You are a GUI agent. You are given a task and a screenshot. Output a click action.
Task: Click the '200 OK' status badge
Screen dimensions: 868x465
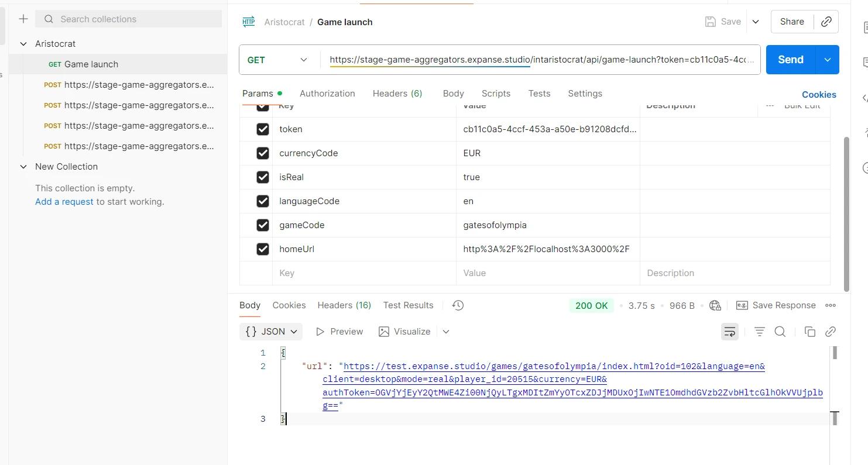(x=591, y=305)
